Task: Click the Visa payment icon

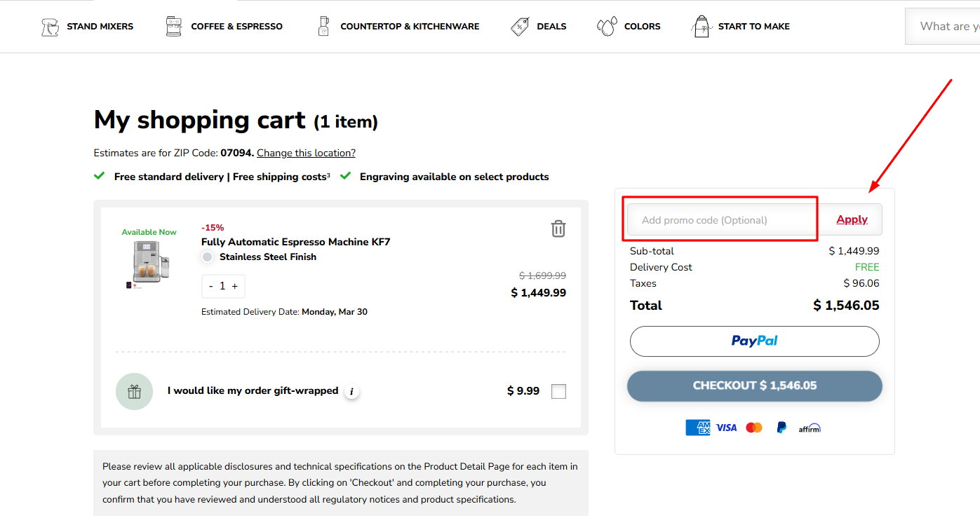Action: pyautogui.click(x=726, y=427)
